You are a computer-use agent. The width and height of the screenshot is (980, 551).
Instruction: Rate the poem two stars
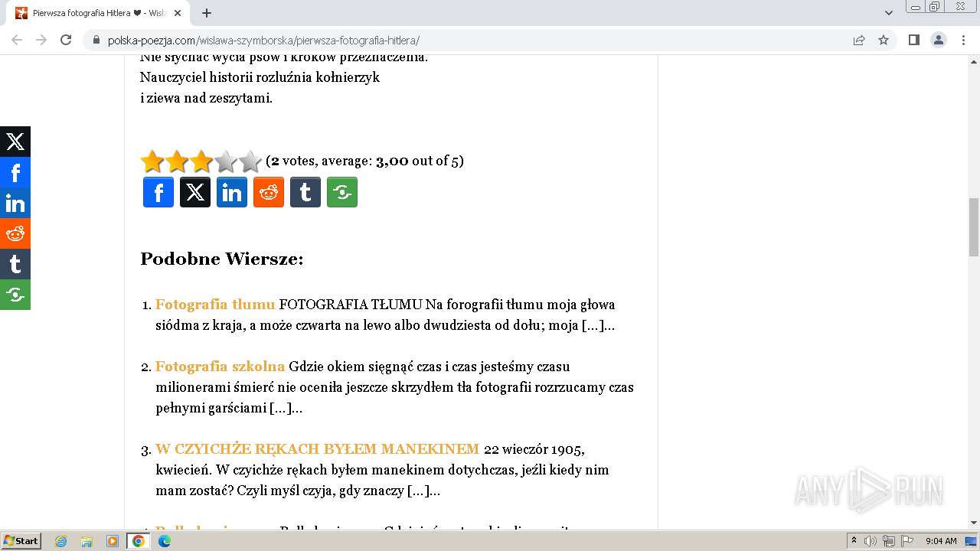click(177, 161)
